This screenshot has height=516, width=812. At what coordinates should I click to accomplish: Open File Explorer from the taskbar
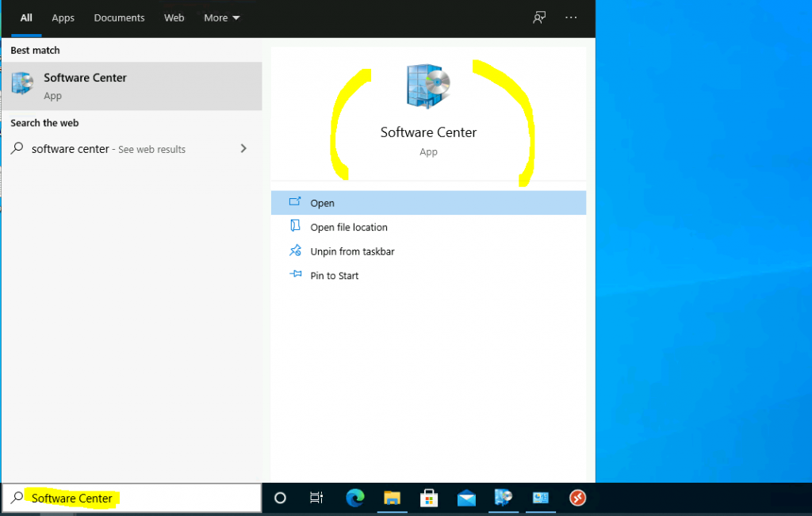coord(392,498)
